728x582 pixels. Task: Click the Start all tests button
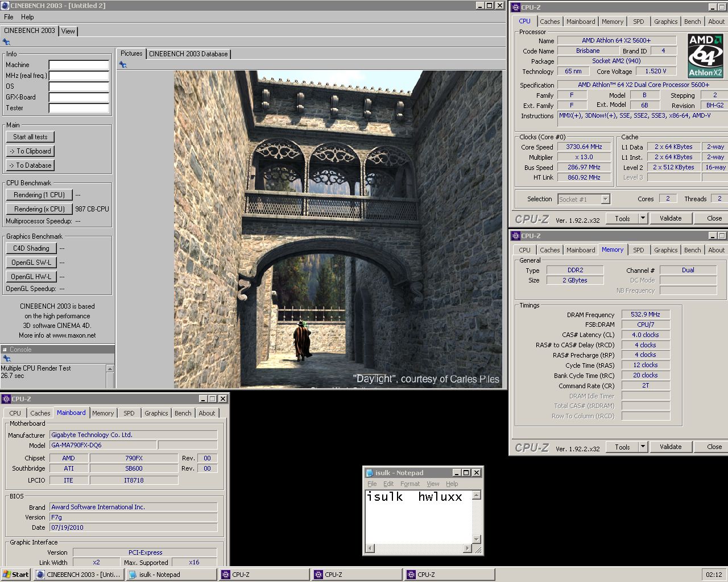coord(30,137)
